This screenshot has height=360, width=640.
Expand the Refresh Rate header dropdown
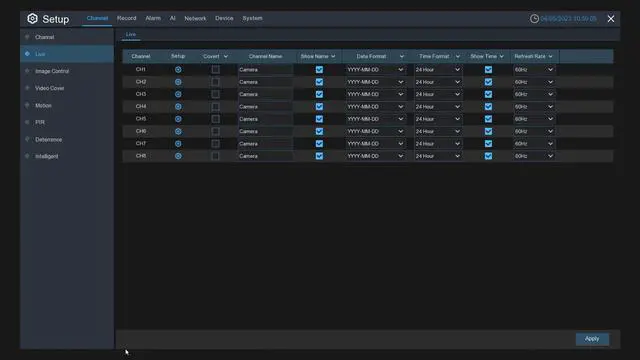click(551, 56)
